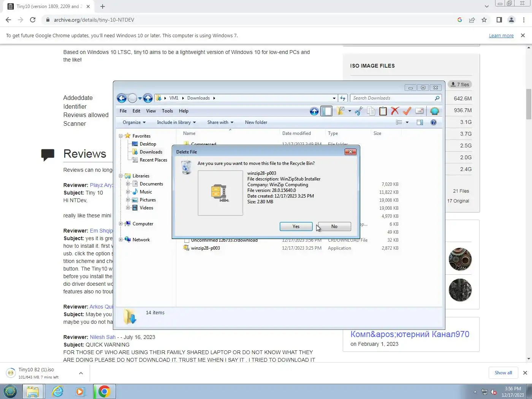Open recent locations dropdown beside Forward button

click(140, 98)
